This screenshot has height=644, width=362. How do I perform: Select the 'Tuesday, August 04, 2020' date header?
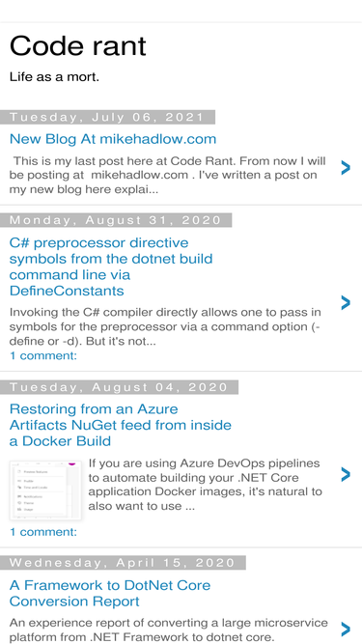pyautogui.click(x=119, y=387)
